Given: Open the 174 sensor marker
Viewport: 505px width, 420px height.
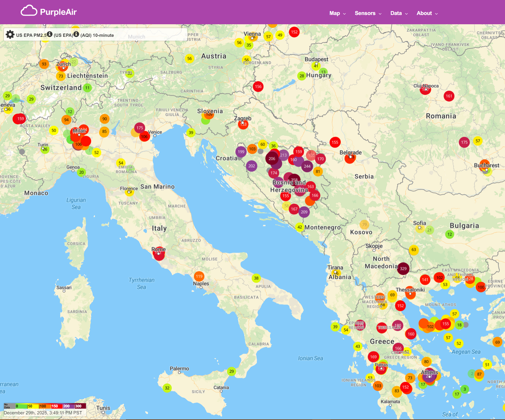Looking at the screenshot, I should click(x=274, y=173).
